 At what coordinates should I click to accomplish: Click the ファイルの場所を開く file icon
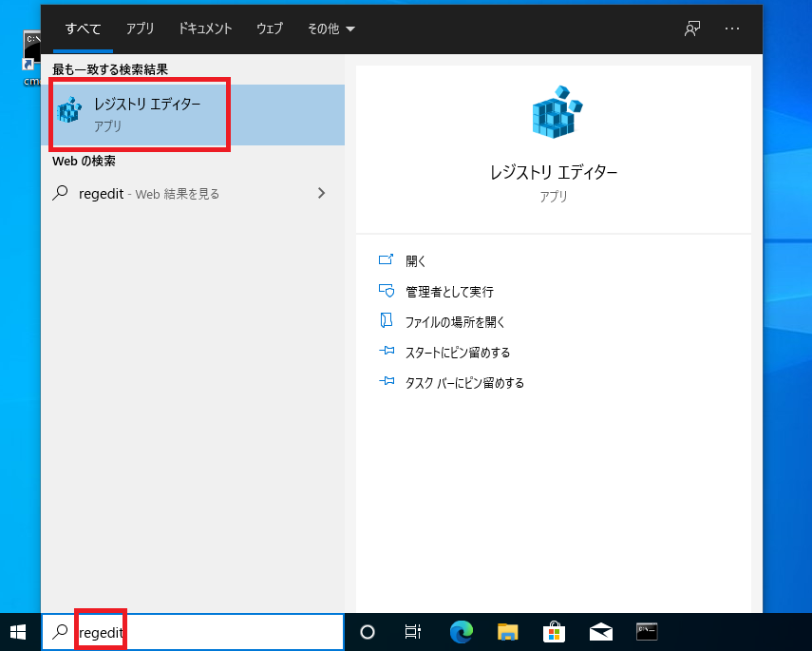tap(386, 321)
